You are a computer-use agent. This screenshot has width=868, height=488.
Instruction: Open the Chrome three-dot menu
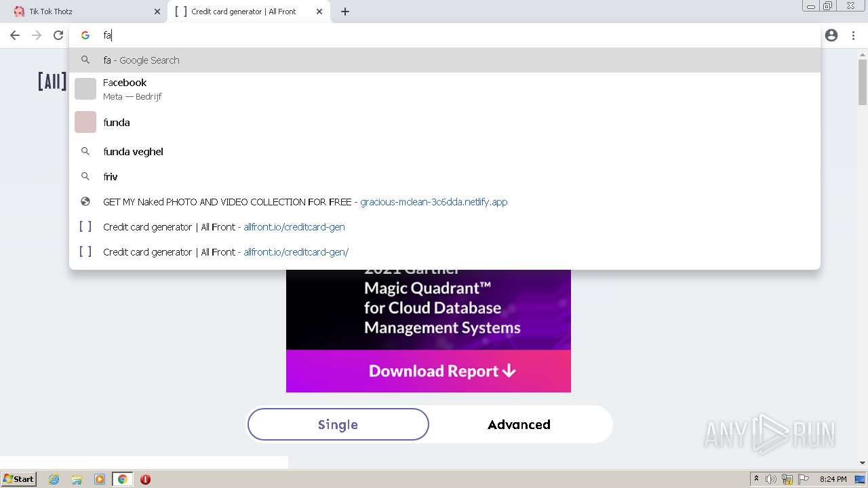pyautogui.click(x=853, y=35)
